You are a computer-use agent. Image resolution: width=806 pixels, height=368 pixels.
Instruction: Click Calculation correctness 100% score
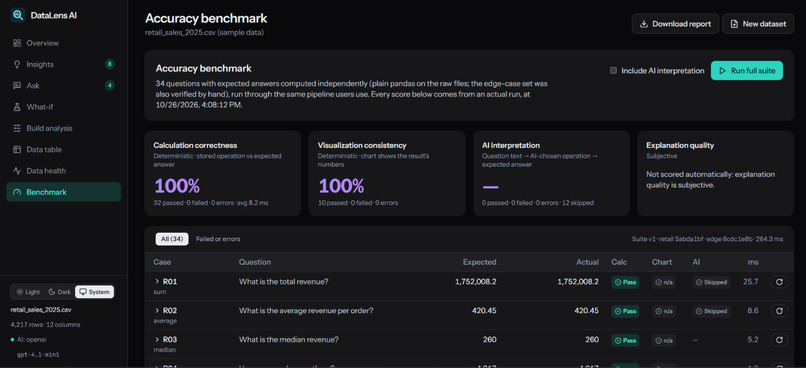177,186
